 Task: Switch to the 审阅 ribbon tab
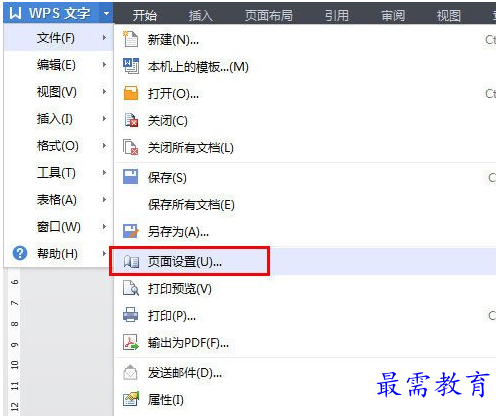pos(393,15)
